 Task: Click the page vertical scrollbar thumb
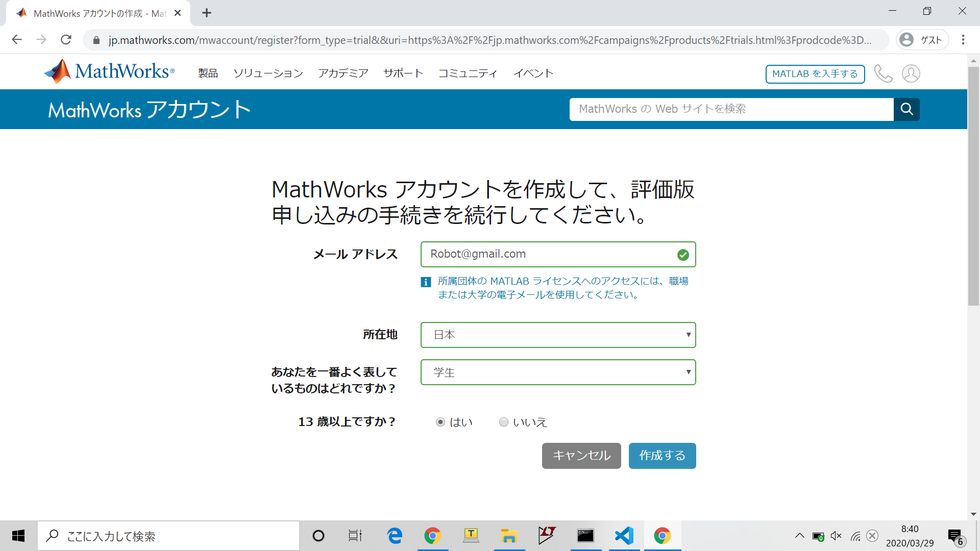[973, 186]
